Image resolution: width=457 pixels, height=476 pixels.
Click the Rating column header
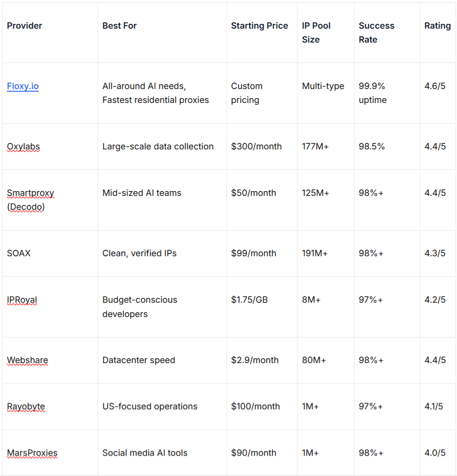[437, 26]
